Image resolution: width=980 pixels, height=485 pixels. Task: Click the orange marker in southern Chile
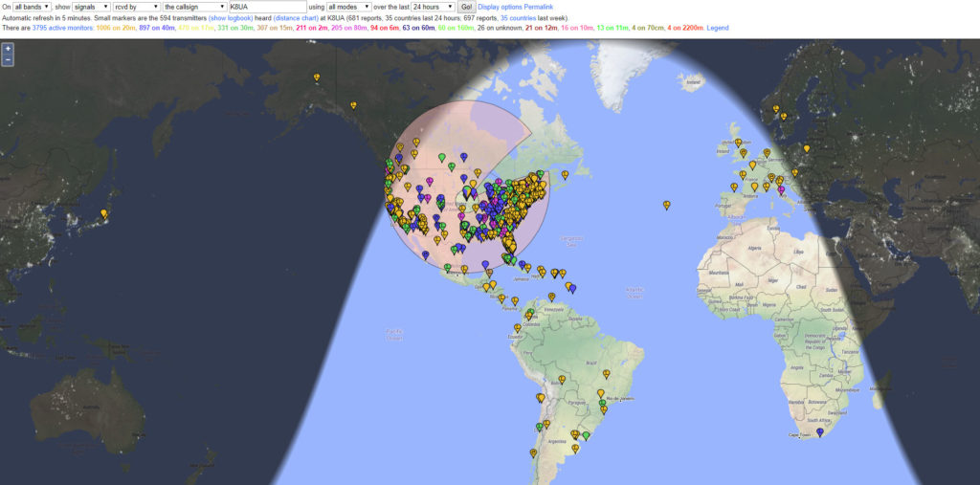coord(533,452)
